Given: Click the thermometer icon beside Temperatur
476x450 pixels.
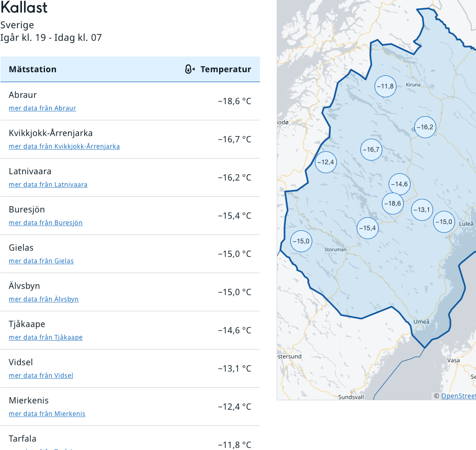Looking at the screenshot, I should [190, 69].
